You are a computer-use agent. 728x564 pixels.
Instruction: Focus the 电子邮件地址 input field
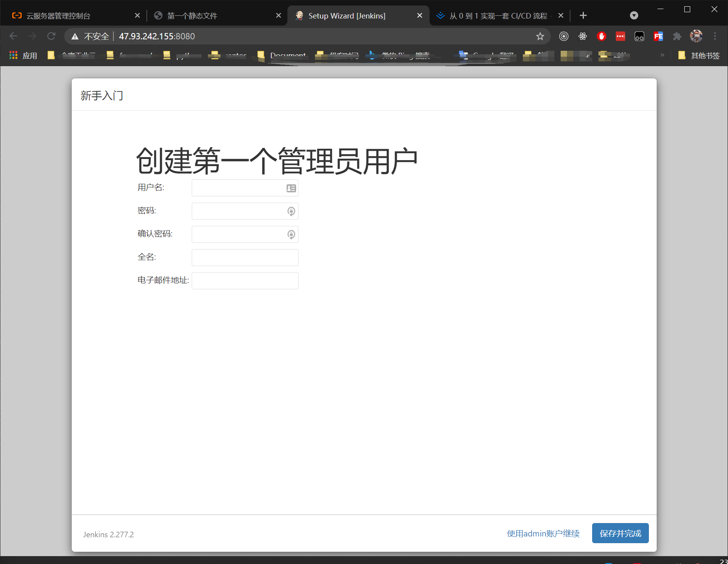click(245, 281)
